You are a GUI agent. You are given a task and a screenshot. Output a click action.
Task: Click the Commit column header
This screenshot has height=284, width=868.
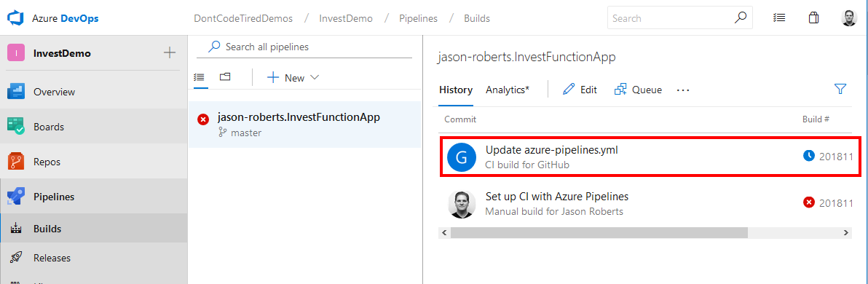(x=460, y=119)
